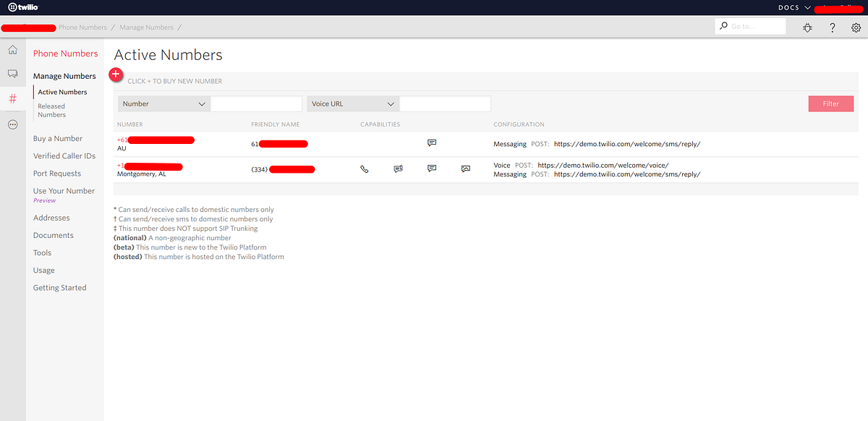
Task: Click the red plus buy-number button
Action: (x=116, y=75)
